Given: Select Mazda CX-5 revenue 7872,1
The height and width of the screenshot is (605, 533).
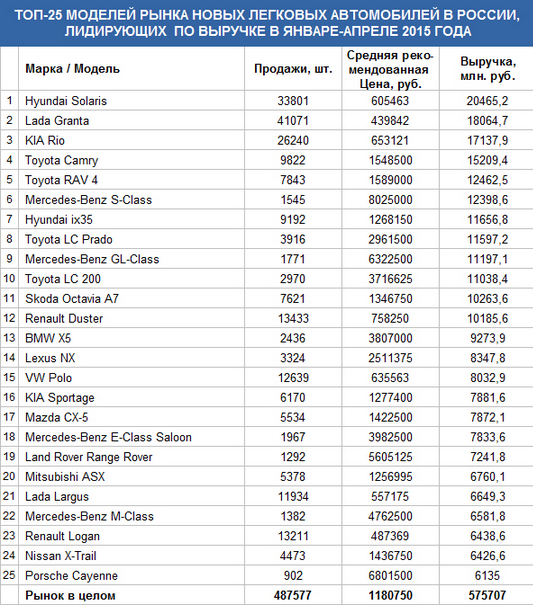Looking at the screenshot, I should coord(487,417).
